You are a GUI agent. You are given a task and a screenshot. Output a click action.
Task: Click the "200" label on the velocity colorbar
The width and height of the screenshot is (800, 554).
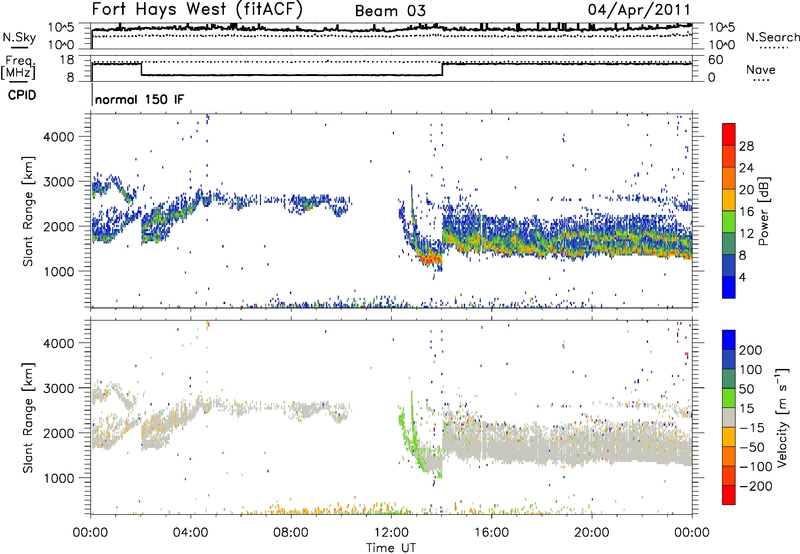751,350
